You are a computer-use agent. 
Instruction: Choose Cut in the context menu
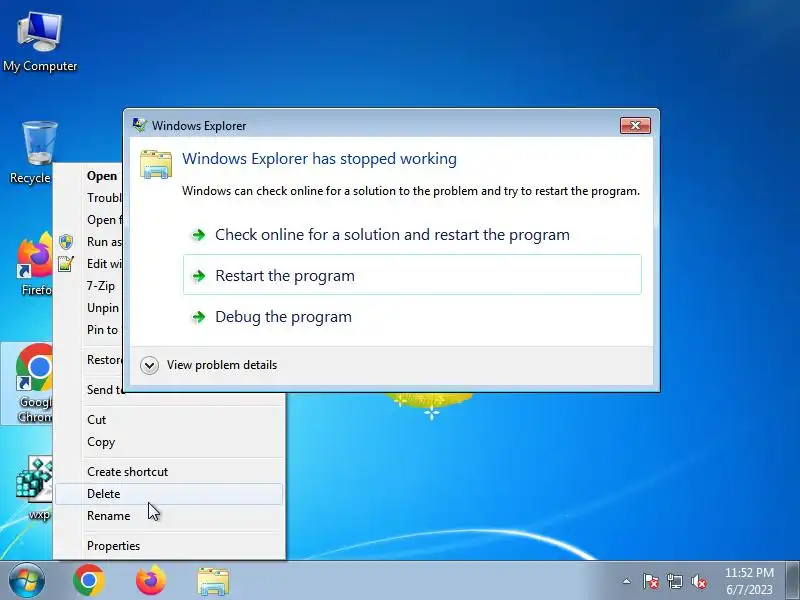(x=169, y=420)
